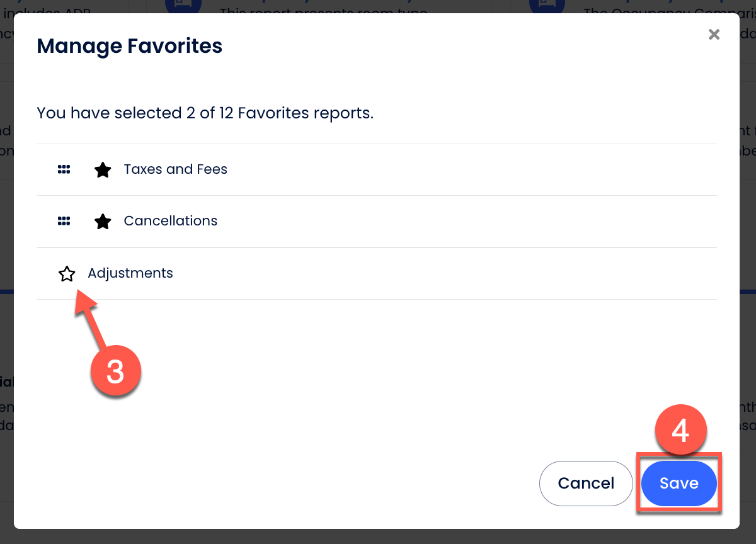Click the selected 2 of 12 favorites message
Image resolution: width=756 pixels, height=544 pixels.
[x=205, y=113]
